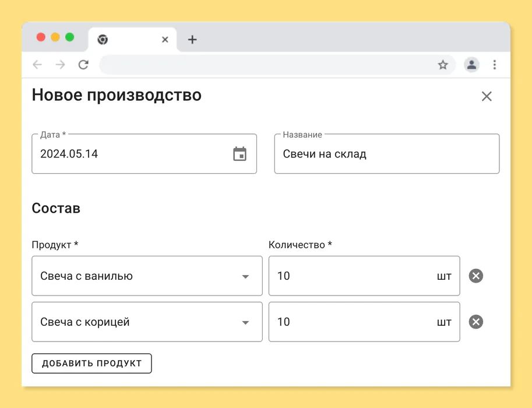Select the active browser tab
The width and height of the screenshot is (532, 408).
point(132,40)
